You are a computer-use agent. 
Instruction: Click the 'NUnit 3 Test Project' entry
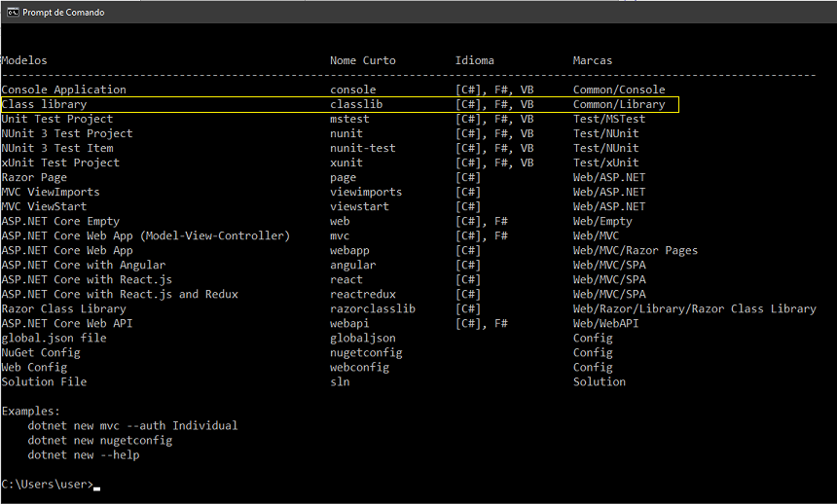[x=67, y=133]
